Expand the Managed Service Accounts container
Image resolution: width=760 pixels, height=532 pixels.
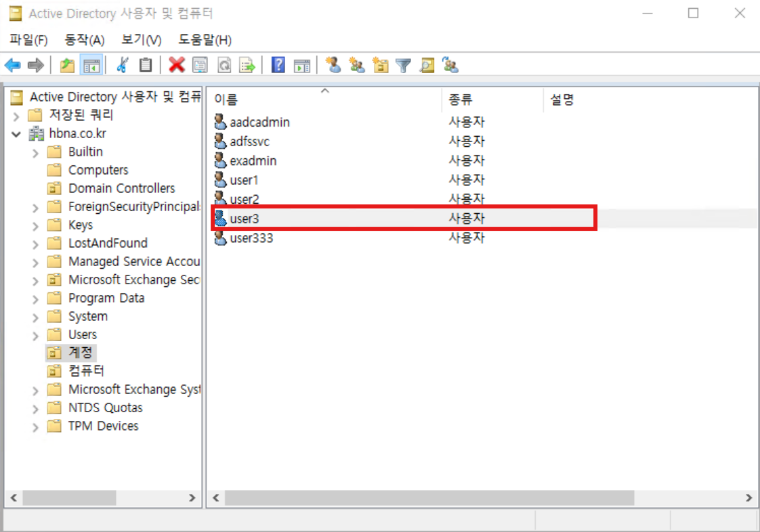(35, 263)
